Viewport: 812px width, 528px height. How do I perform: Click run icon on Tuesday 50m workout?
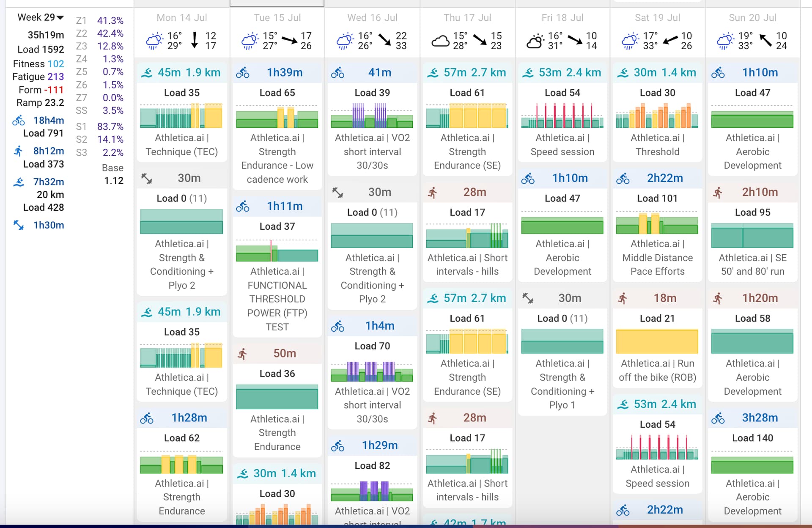pos(242,354)
